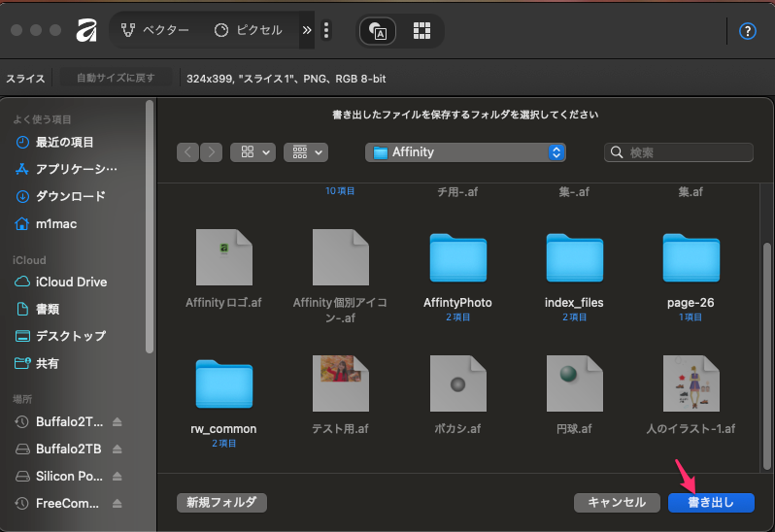
Task: Eject the FreeCom drive in sidebar
Action: click(118, 504)
